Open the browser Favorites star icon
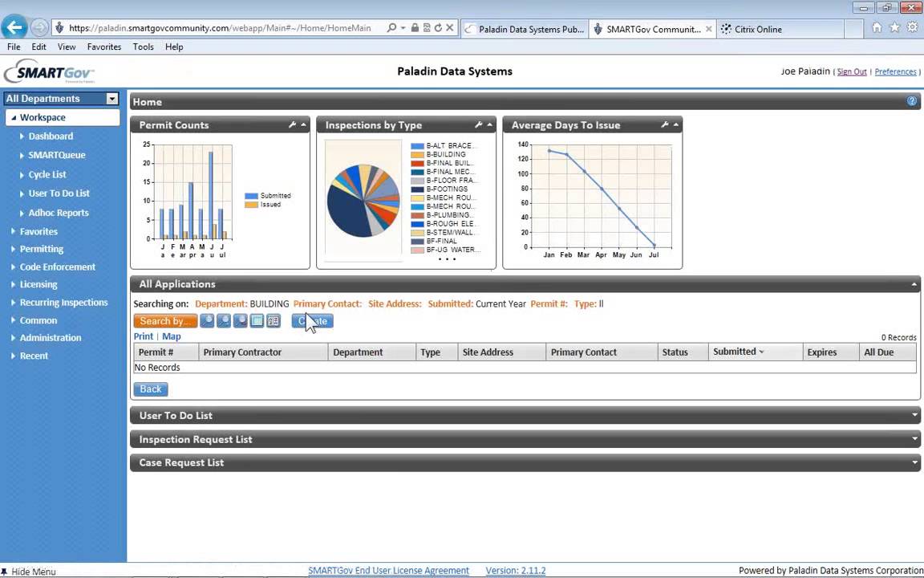This screenshot has height=578, width=924. [894, 28]
